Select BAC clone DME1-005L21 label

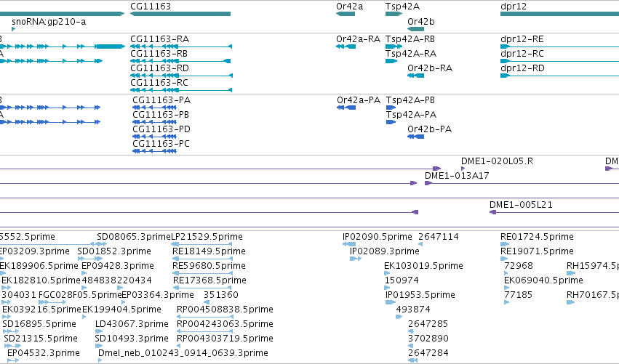[521, 205]
